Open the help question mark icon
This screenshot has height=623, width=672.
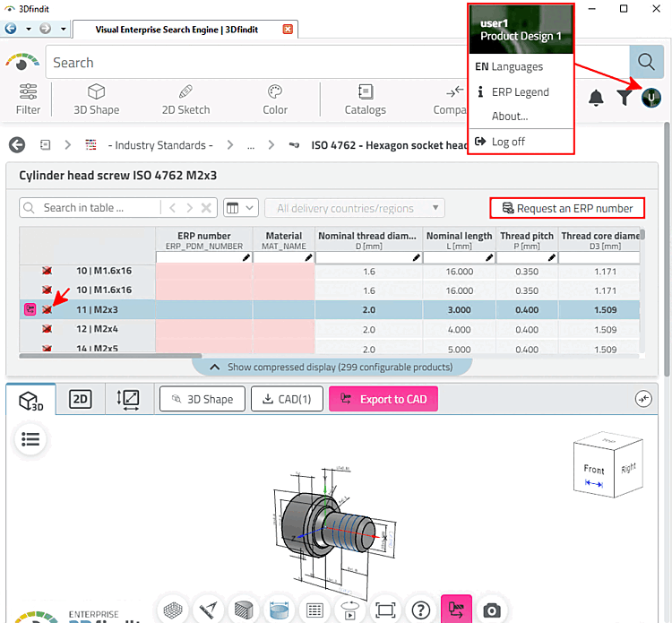(421, 610)
